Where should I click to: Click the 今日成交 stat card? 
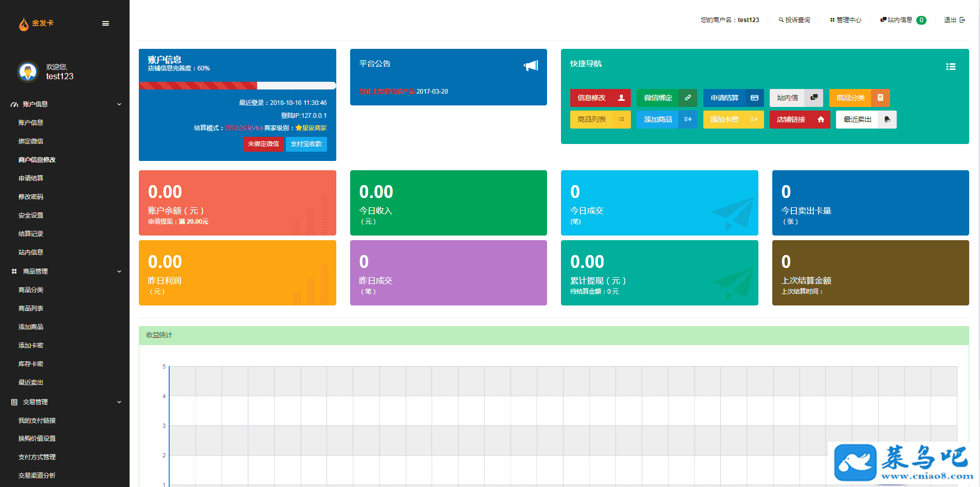point(660,203)
